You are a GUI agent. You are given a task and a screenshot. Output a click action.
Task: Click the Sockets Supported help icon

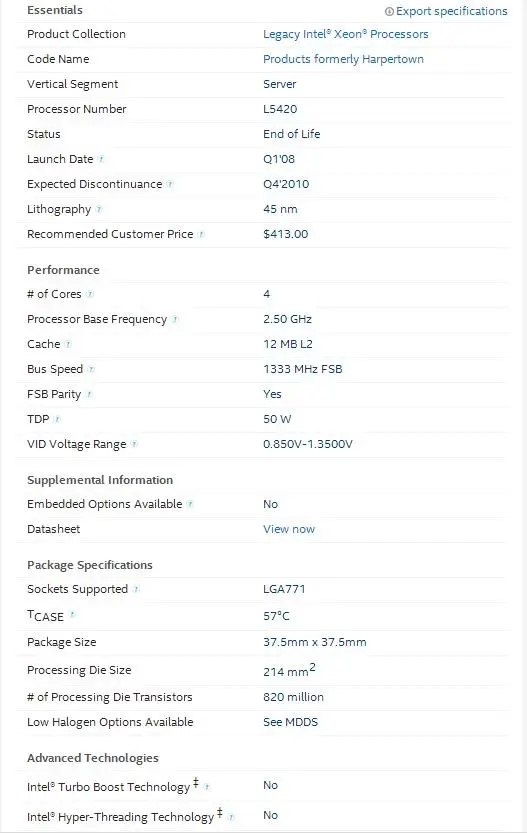coord(136,589)
